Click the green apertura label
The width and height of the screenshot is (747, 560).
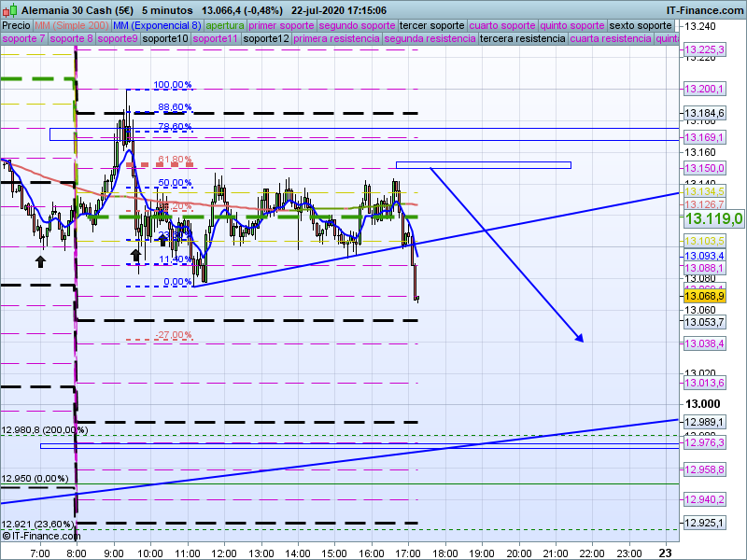[225, 25]
